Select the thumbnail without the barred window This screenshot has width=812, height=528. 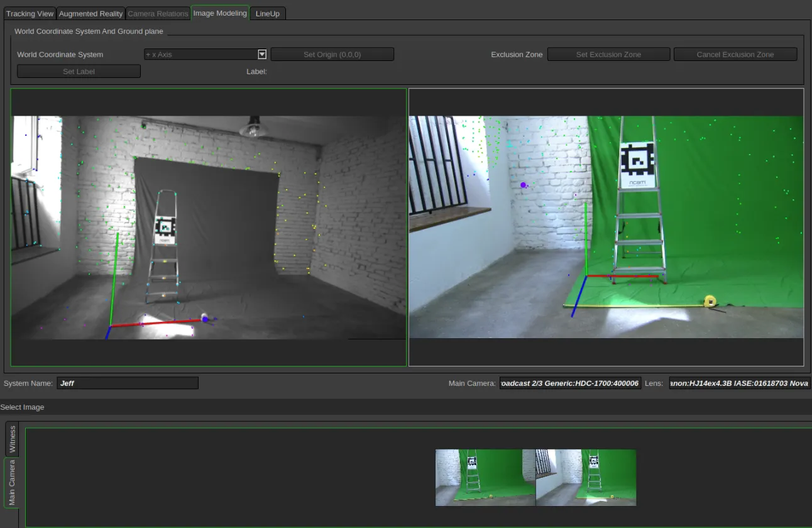click(485, 478)
